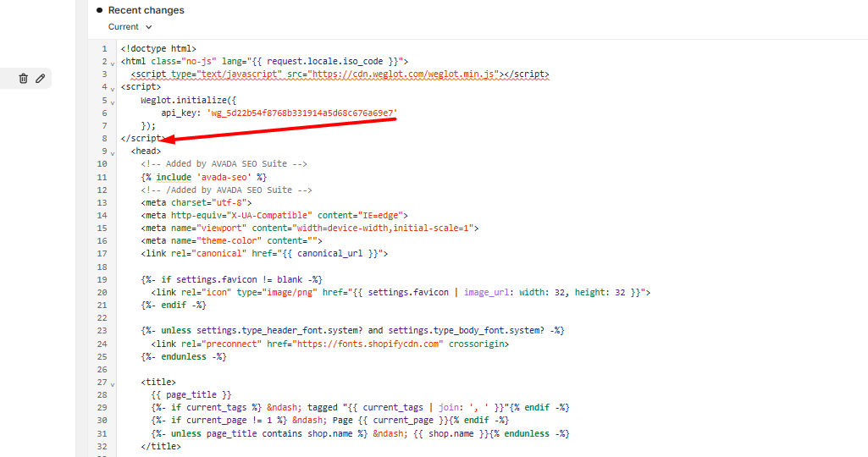Click the trash delete icon

tap(23, 79)
